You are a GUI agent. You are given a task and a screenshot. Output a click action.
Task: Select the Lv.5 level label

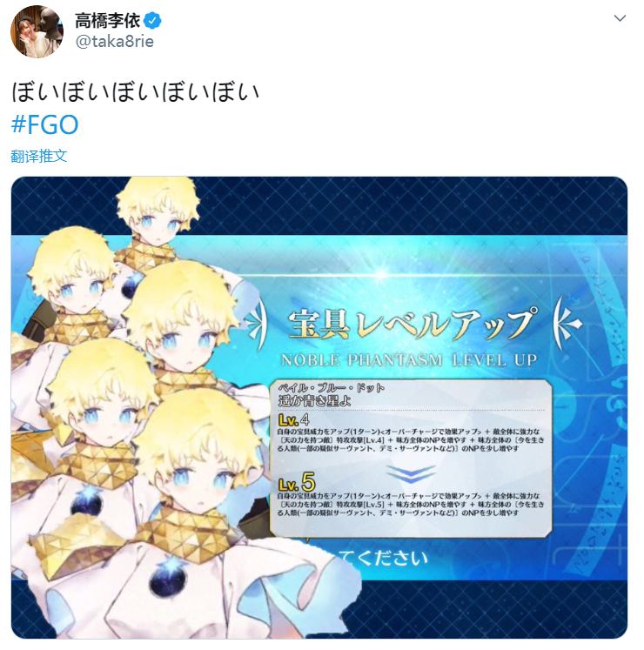[x=297, y=482]
